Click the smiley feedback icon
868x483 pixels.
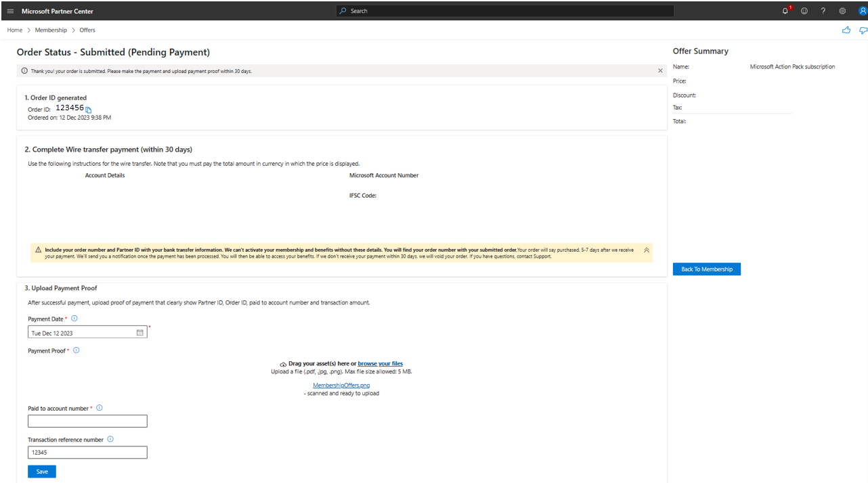click(x=804, y=11)
